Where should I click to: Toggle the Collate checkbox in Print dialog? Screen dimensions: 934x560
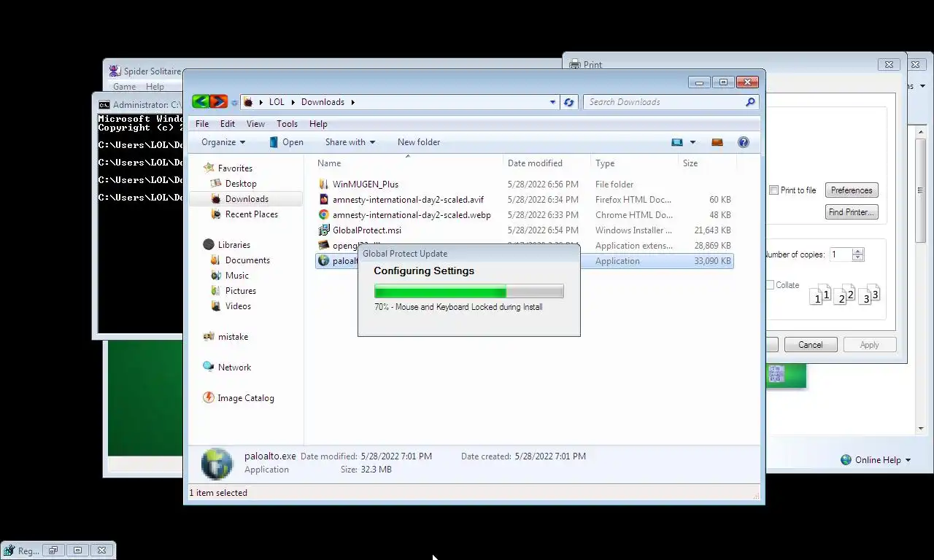point(771,285)
